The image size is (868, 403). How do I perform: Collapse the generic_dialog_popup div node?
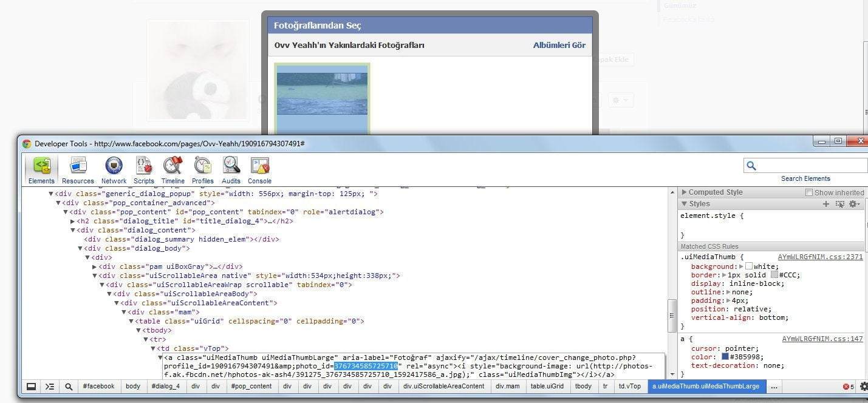pos(51,194)
